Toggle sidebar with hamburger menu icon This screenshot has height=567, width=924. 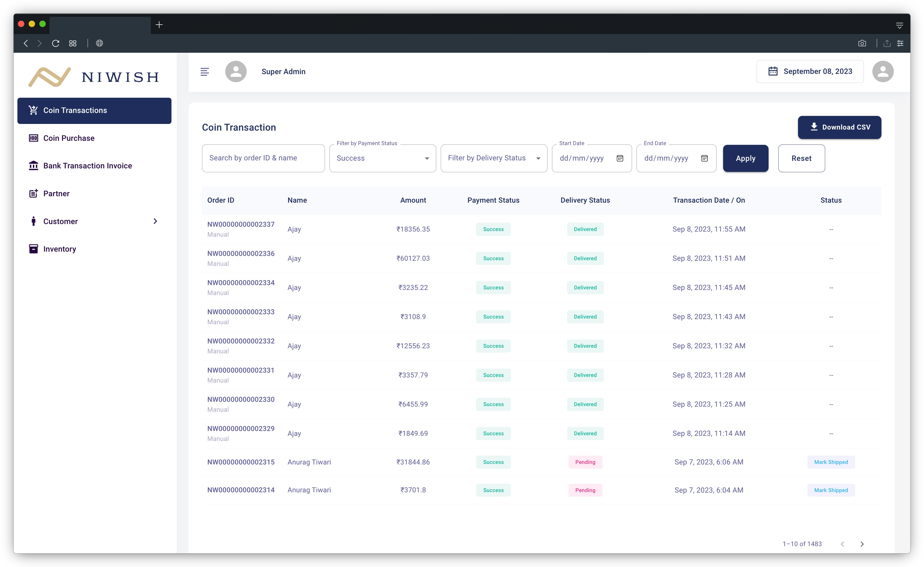pyautogui.click(x=204, y=72)
